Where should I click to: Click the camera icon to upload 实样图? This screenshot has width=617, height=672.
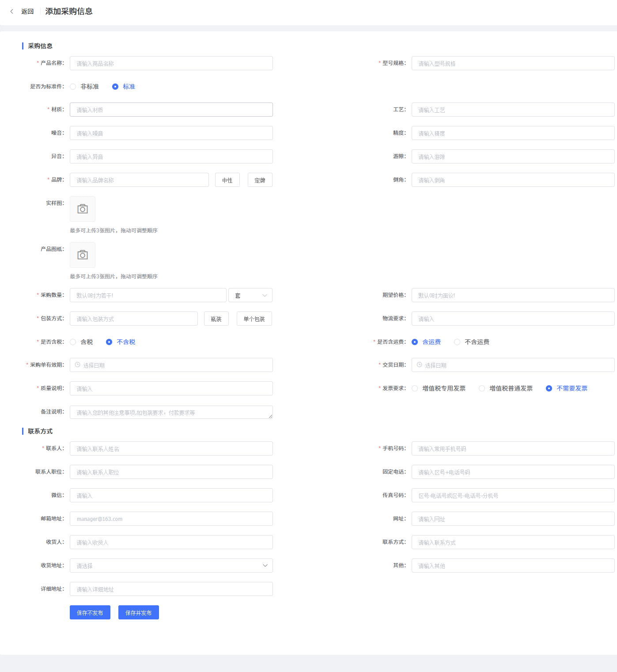(83, 209)
